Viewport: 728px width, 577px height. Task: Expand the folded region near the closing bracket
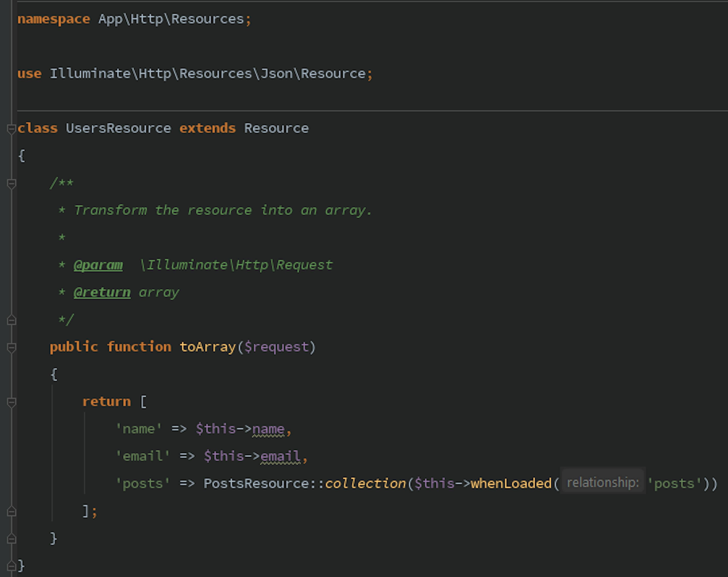(12, 511)
